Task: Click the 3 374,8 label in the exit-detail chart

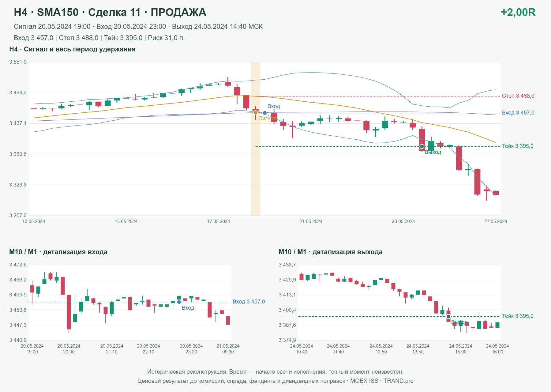Action: 287,340
